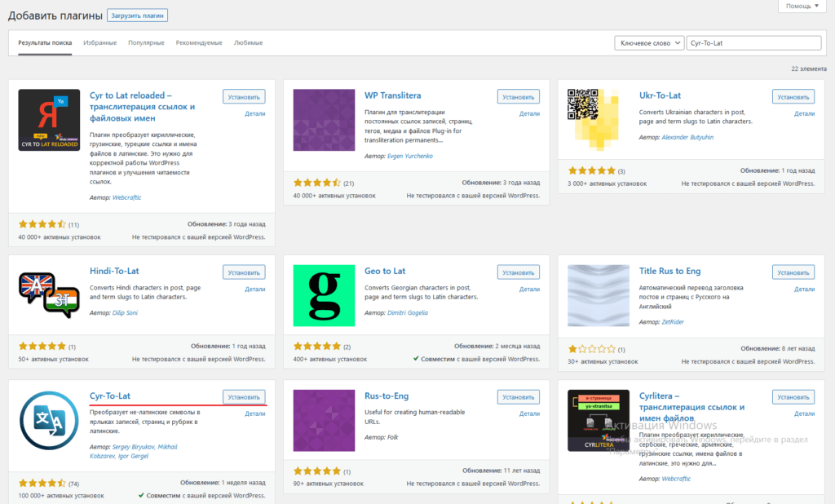
Task: Install the Rus-to-Eng plugin
Action: 519,397
